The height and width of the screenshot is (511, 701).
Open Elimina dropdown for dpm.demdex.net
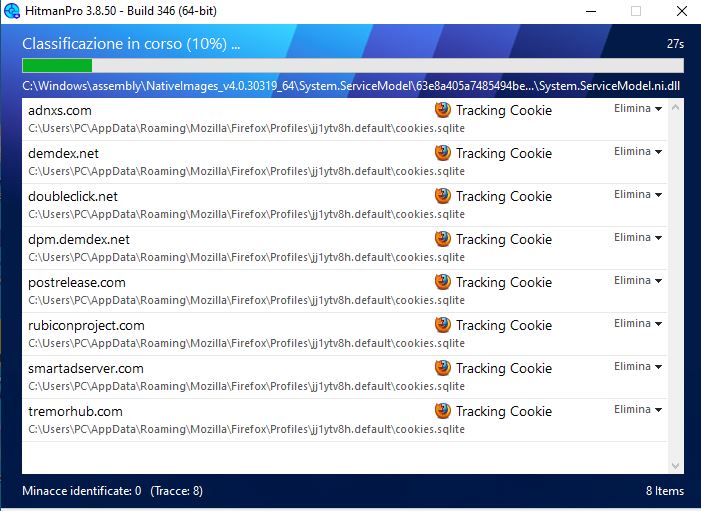coord(638,237)
